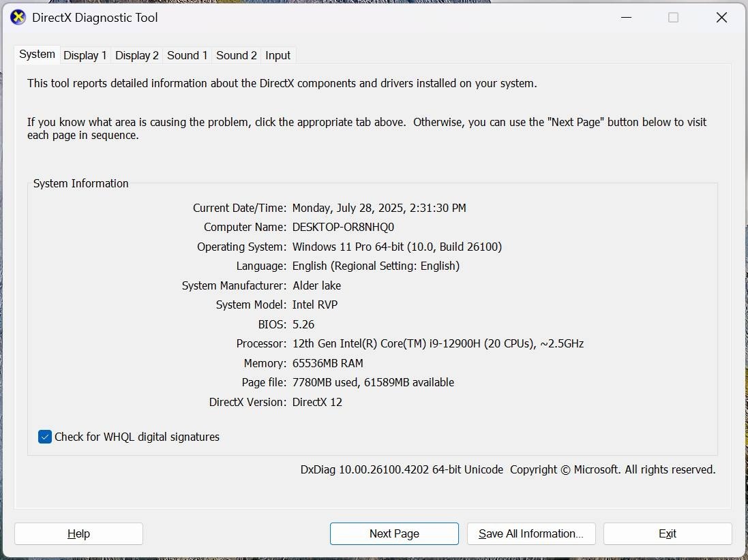The height and width of the screenshot is (560, 748).
Task: Click the System Information group label
Action: tap(81, 183)
